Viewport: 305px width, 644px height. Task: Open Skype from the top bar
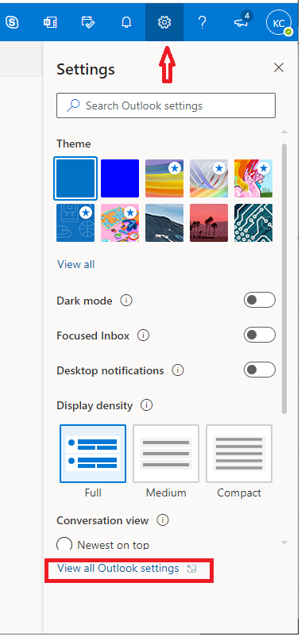point(12,22)
